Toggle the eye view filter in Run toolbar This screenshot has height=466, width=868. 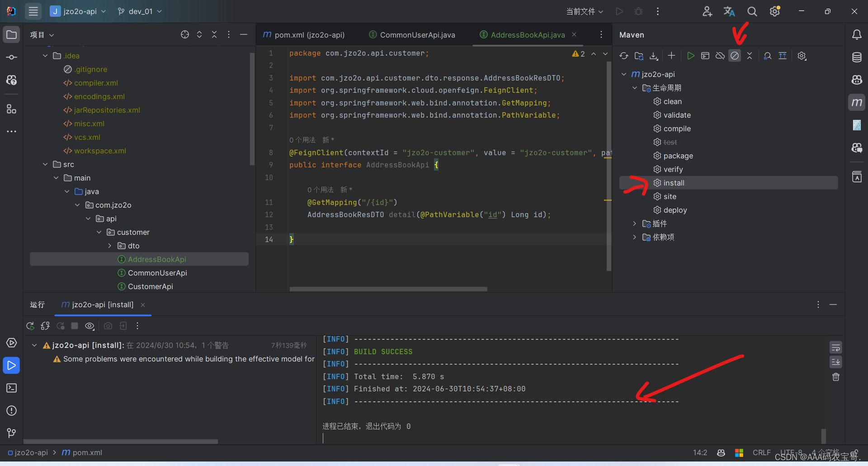(90, 326)
